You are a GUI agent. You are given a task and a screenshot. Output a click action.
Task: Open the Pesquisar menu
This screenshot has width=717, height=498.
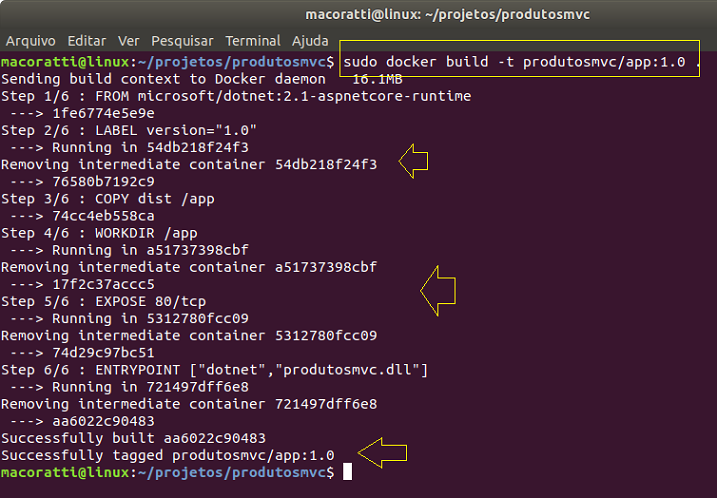182,41
